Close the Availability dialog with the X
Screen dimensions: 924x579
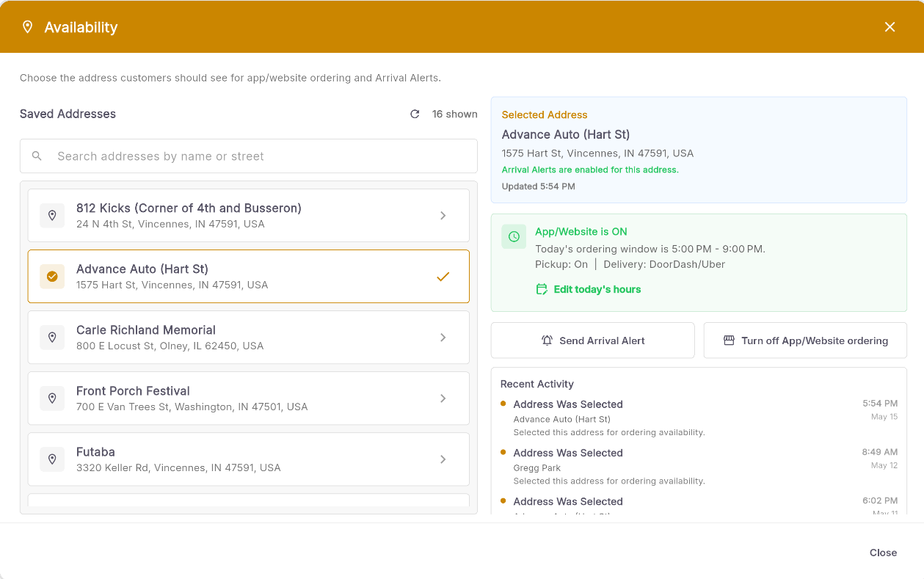click(890, 27)
